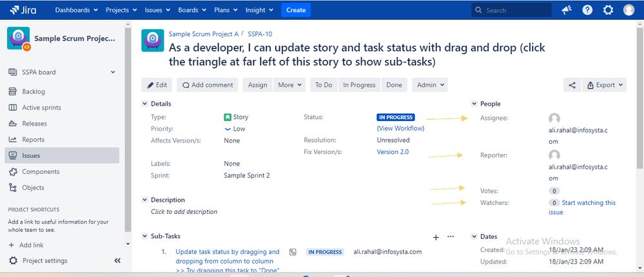The image size is (644, 277).
Task: Open the Projects menu
Action: (x=121, y=10)
